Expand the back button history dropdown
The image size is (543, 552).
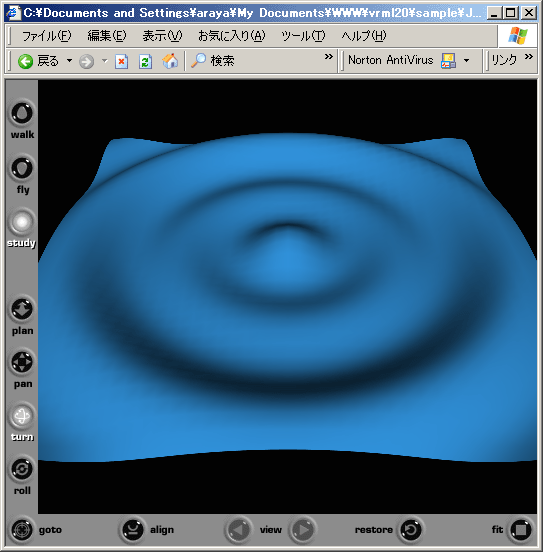point(69,61)
